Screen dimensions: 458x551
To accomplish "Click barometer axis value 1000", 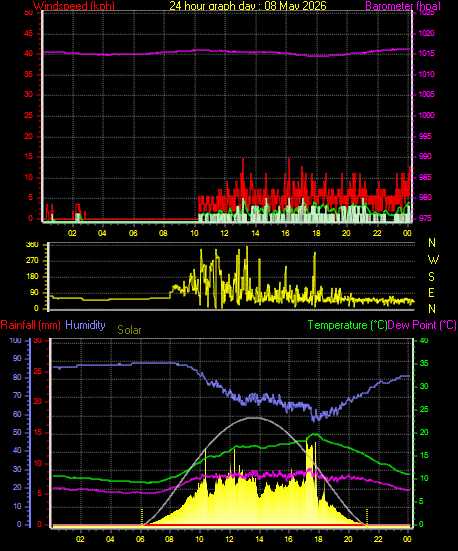I will click(427, 115).
